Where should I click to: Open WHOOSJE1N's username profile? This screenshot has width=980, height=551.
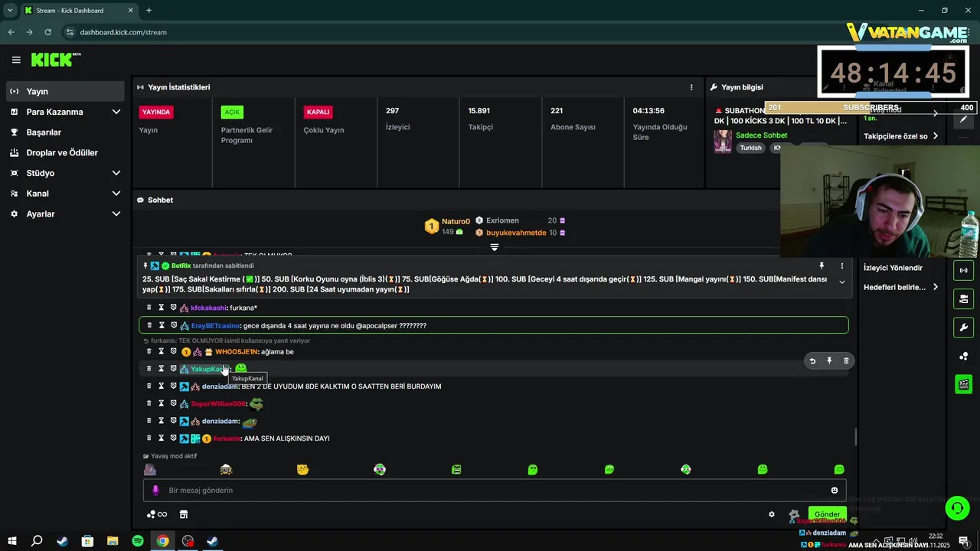(x=237, y=352)
